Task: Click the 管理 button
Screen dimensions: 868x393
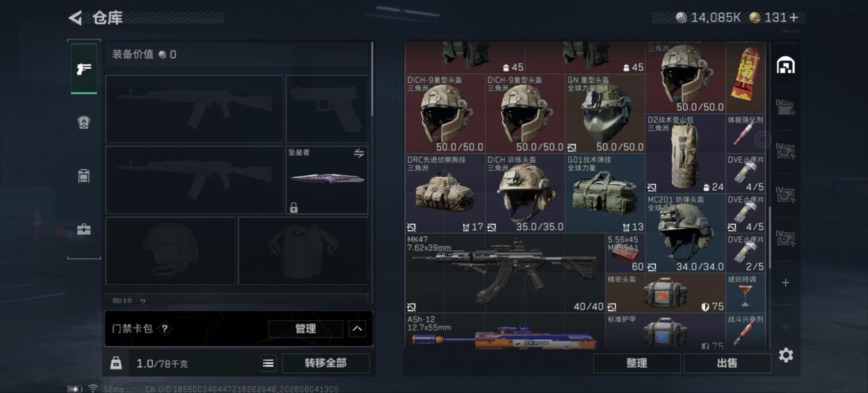Action: point(306,329)
